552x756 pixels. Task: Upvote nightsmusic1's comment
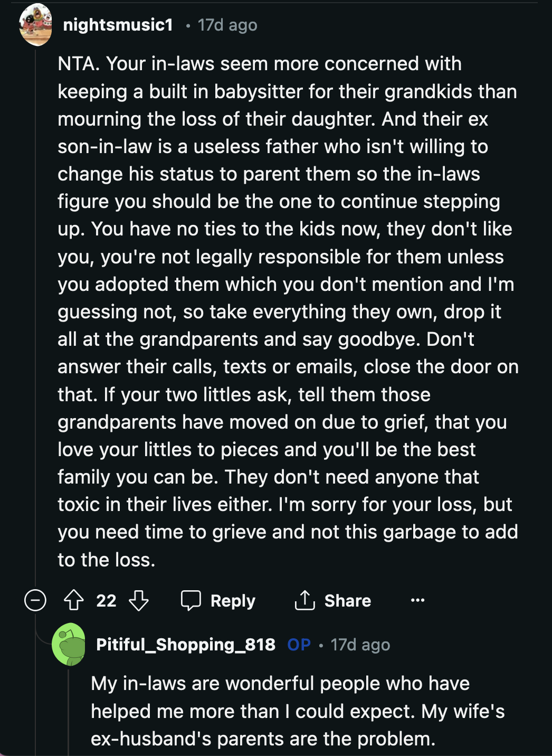point(74,601)
